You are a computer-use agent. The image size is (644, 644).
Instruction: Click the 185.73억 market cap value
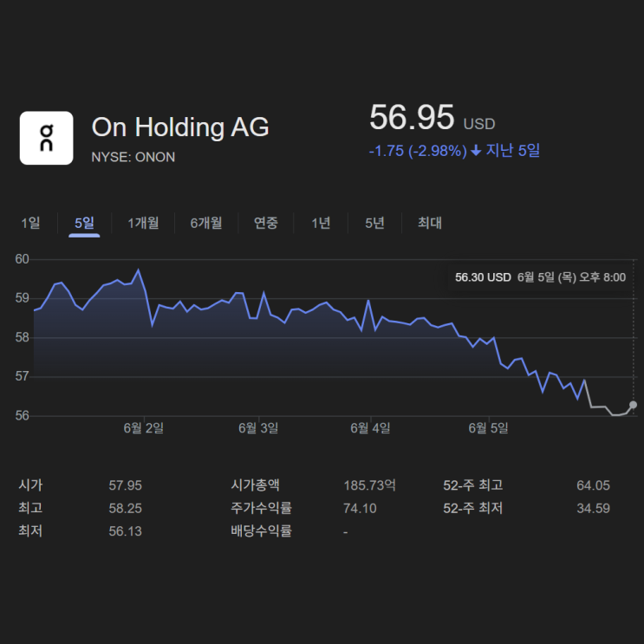coord(369,485)
